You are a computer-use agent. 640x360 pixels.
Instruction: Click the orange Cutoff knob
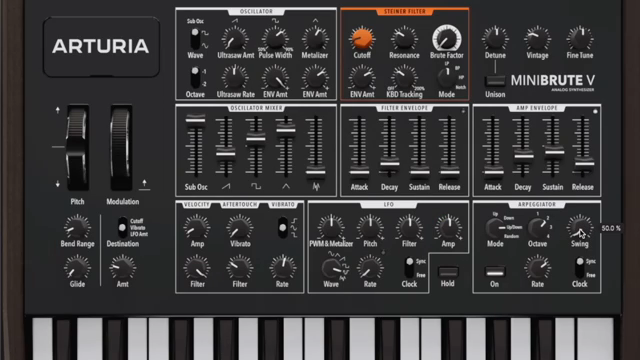pos(362,38)
